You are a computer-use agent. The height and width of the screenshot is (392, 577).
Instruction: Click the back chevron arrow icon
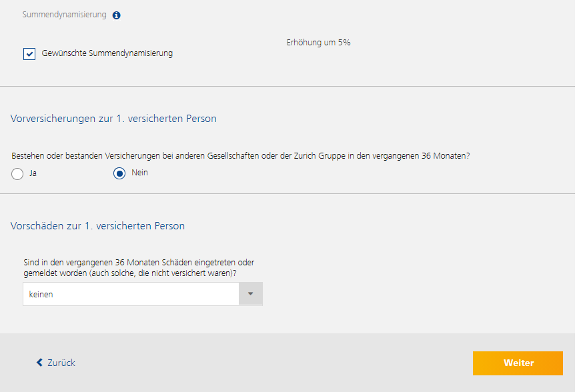point(39,363)
